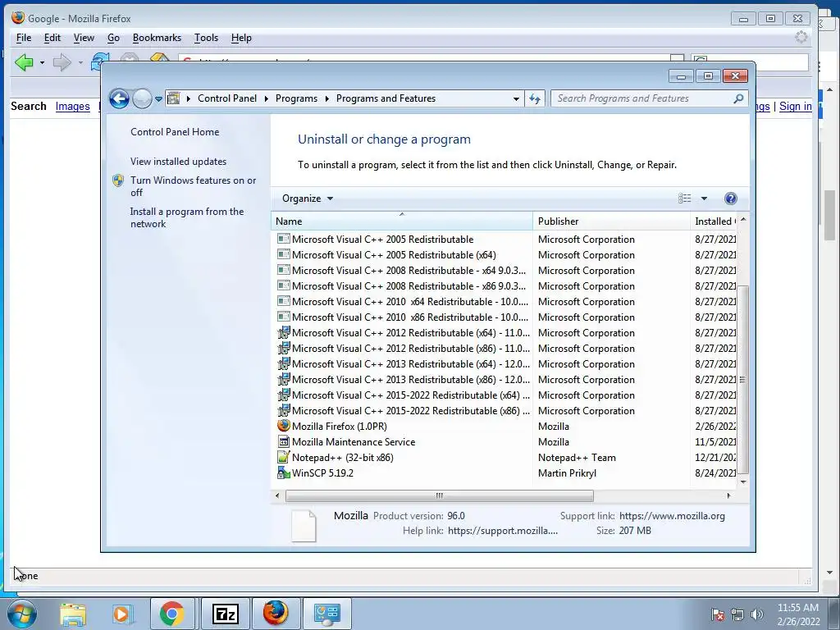840x630 pixels.
Task: Open Windows Start button
Action: 21,614
